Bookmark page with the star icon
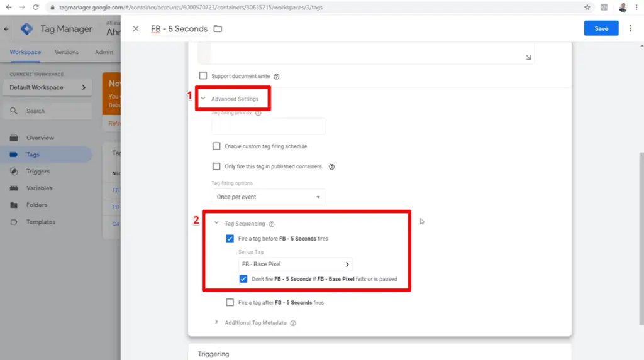 [587, 8]
